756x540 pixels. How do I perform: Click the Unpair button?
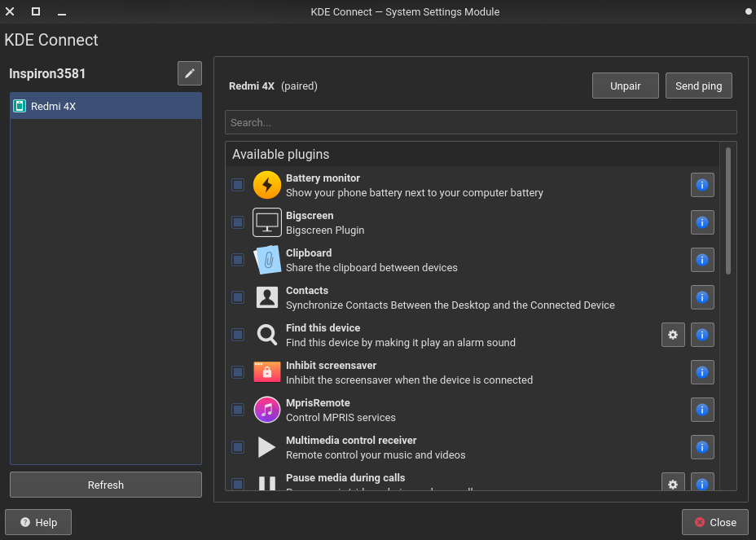626,86
